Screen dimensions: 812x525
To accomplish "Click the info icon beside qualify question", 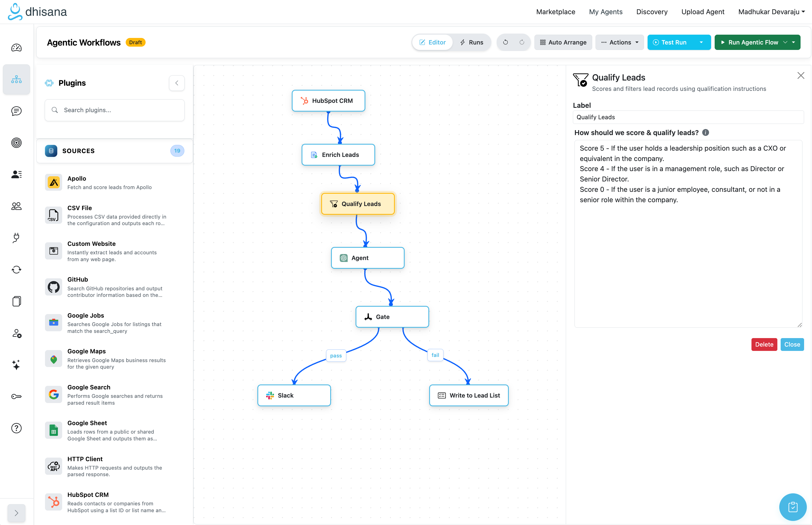I will click(706, 133).
